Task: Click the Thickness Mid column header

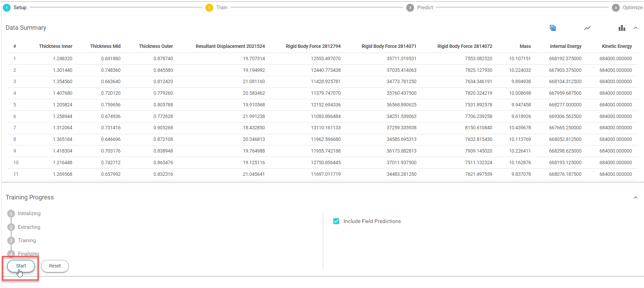Action: (x=105, y=46)
